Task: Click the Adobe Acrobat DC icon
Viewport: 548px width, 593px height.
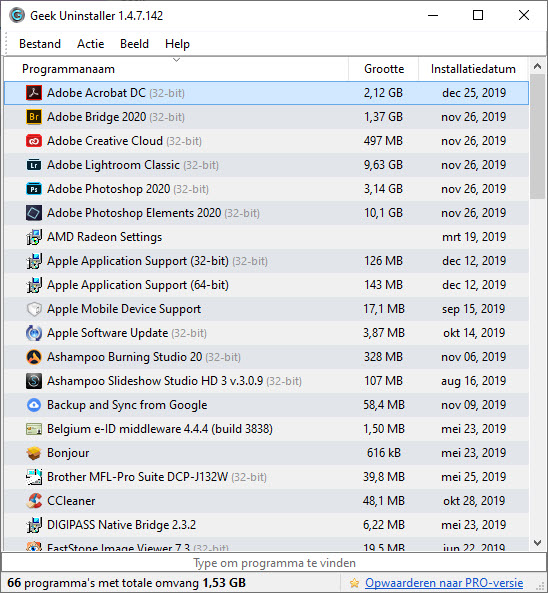Action: click(x=34, y=93)
